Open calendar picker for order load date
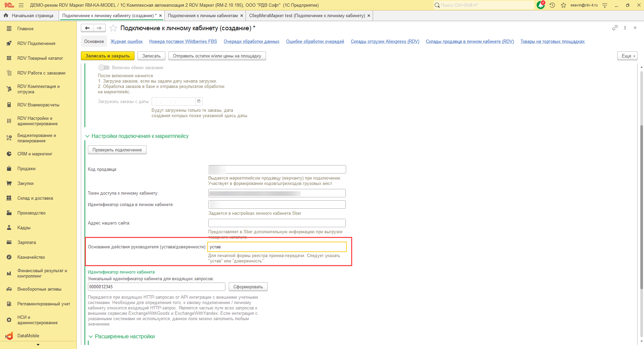 (x=199, y=101)
